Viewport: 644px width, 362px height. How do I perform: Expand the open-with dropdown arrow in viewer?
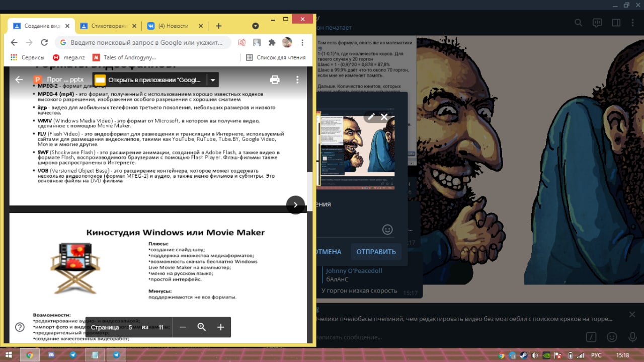pyautogui.click(x=213, y=80)
